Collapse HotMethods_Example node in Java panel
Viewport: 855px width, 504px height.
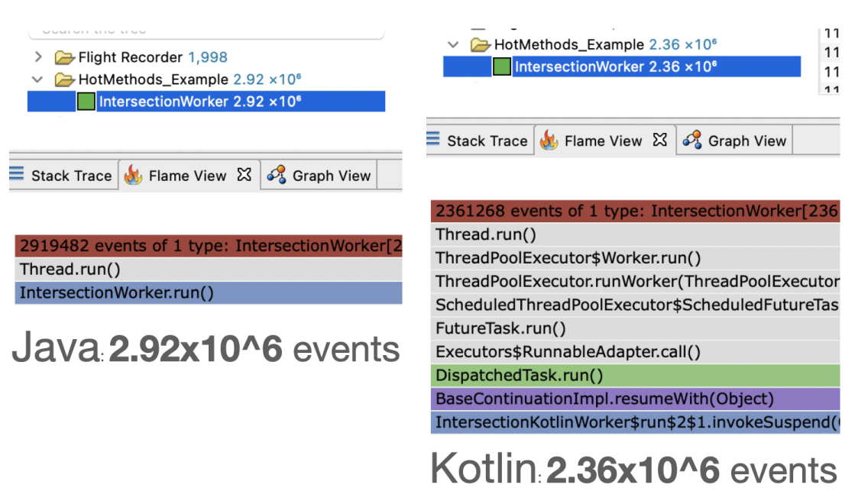coord(37,79)
